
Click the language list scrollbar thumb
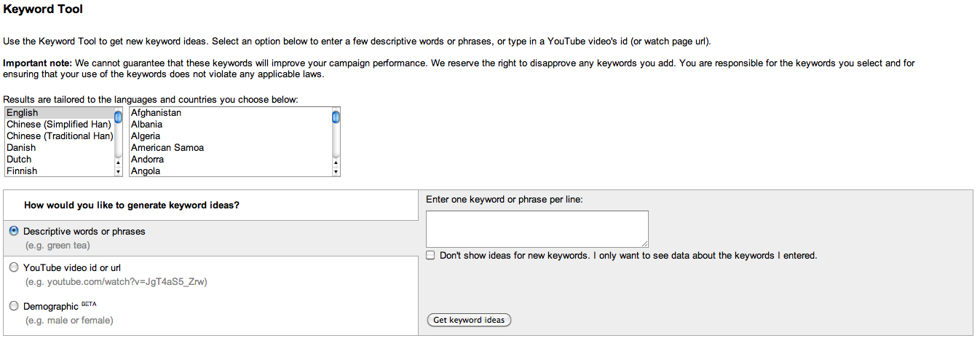118,116
